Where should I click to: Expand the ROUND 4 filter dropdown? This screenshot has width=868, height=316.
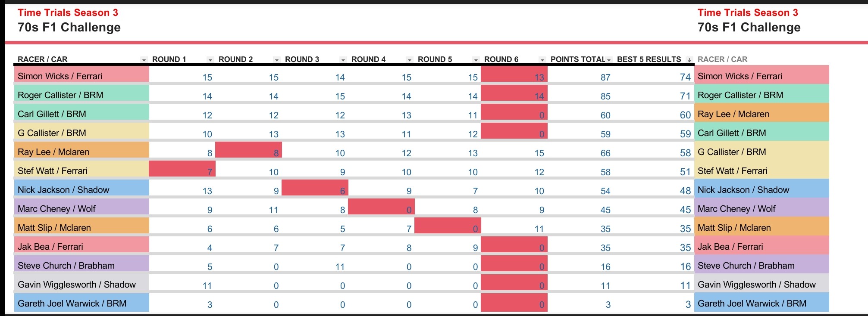pos(410,60)
